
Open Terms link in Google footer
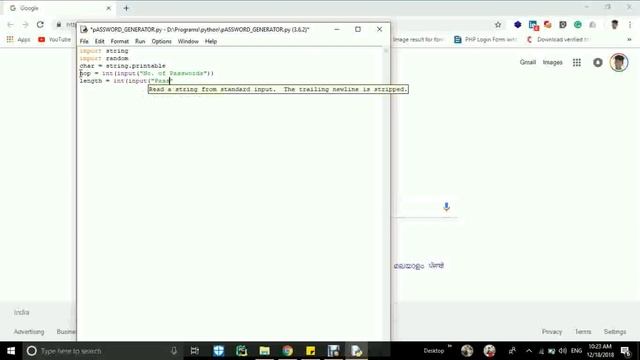[583, 332]
